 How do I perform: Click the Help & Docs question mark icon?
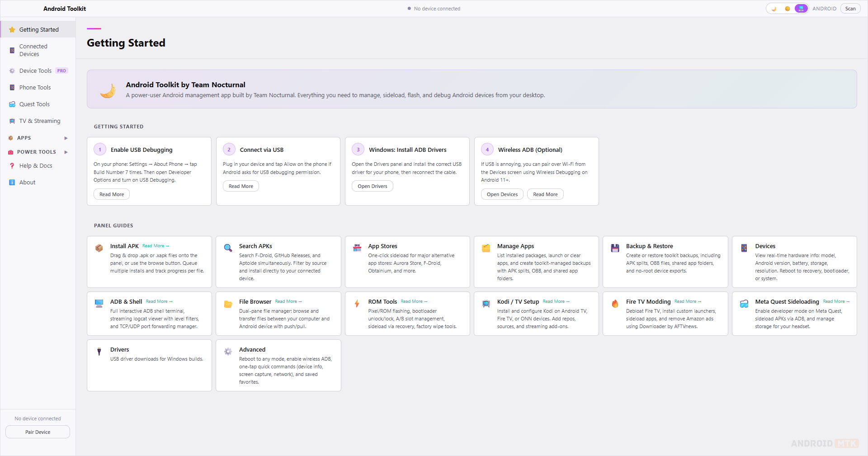tap(12, 166)
